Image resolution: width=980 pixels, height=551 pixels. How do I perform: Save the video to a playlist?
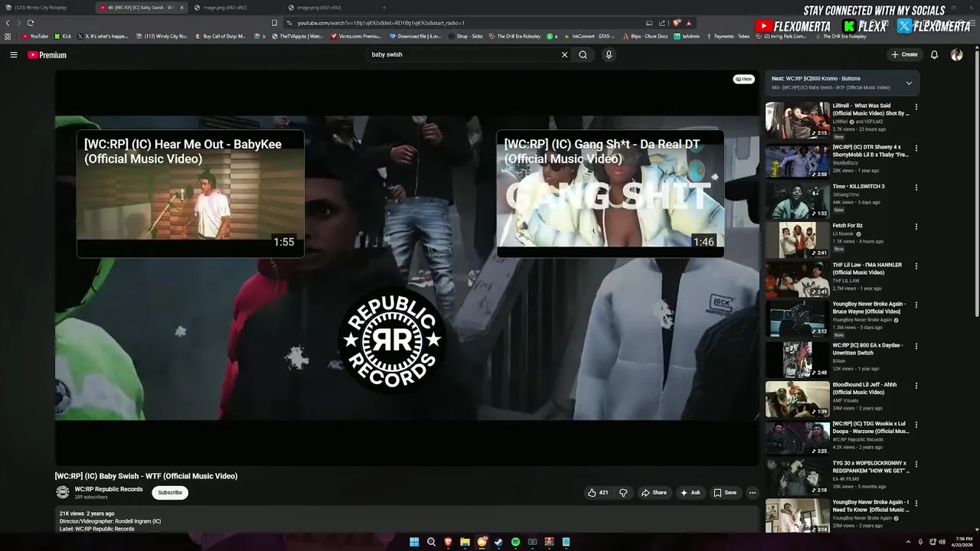click(x=725, y=493)
